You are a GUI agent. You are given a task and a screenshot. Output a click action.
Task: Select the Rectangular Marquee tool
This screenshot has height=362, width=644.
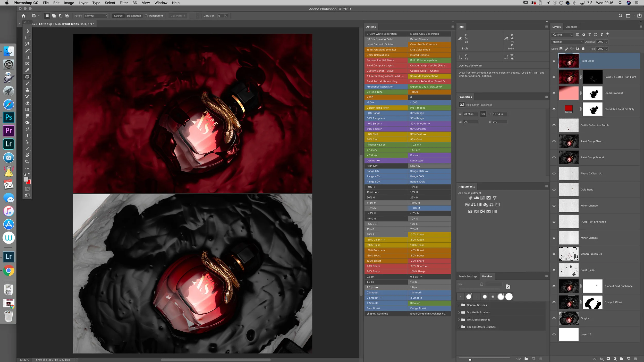[27, 37]
